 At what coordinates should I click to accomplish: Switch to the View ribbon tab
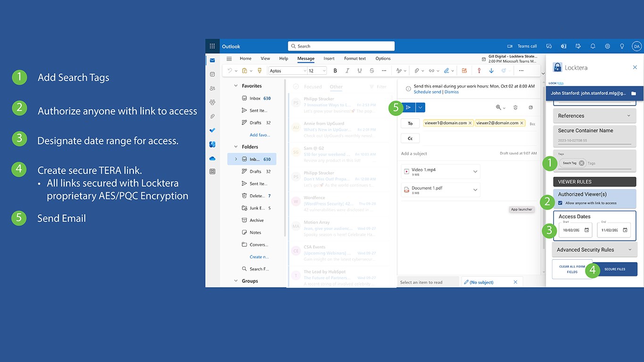[265, 58]
